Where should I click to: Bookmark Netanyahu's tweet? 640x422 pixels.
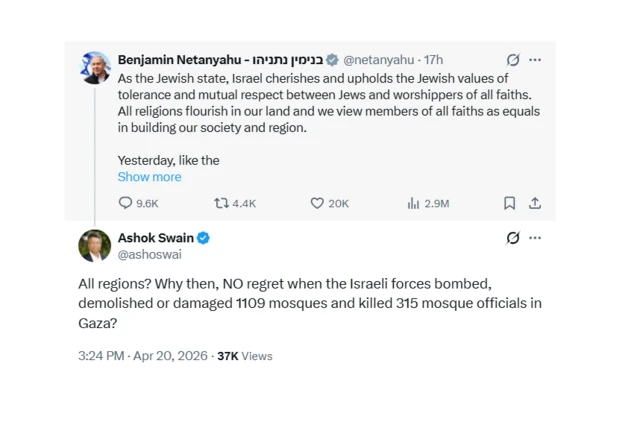[x=509, y=203]
